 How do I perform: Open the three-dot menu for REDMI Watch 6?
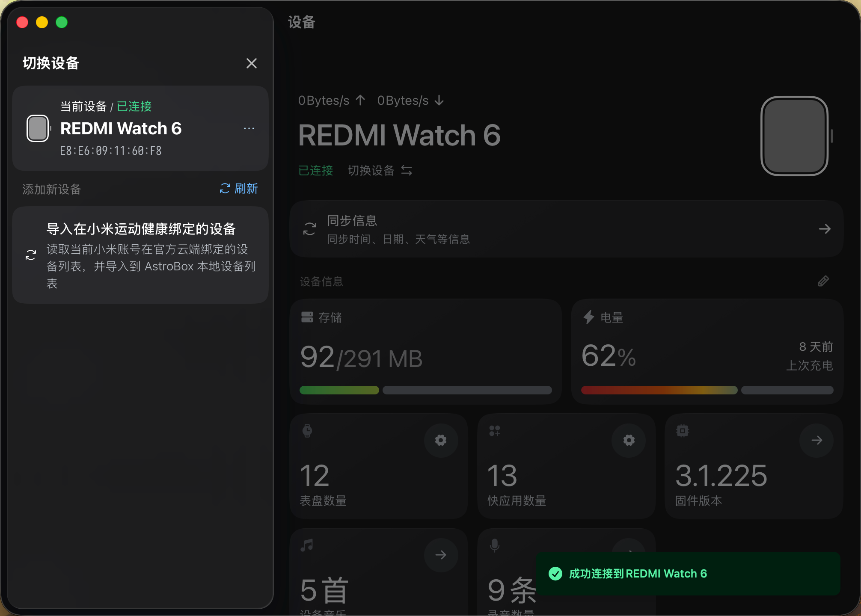coord(249,128)
